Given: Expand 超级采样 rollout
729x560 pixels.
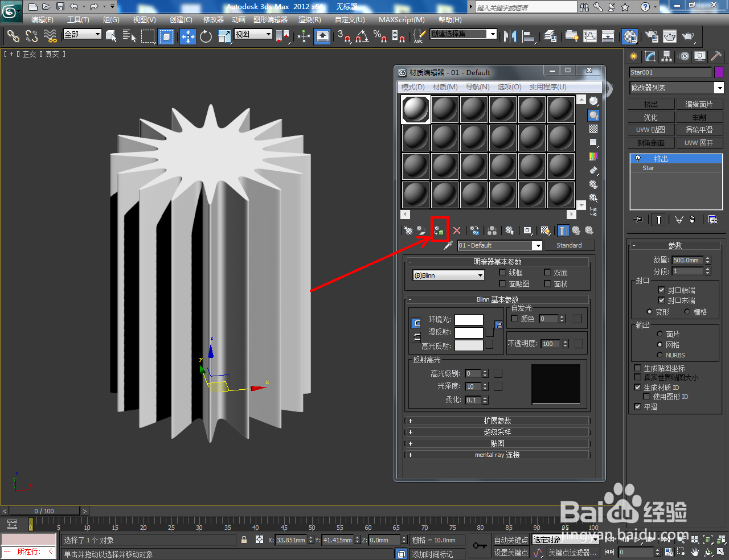Looking at the screenshot, I should pos(497,432).
